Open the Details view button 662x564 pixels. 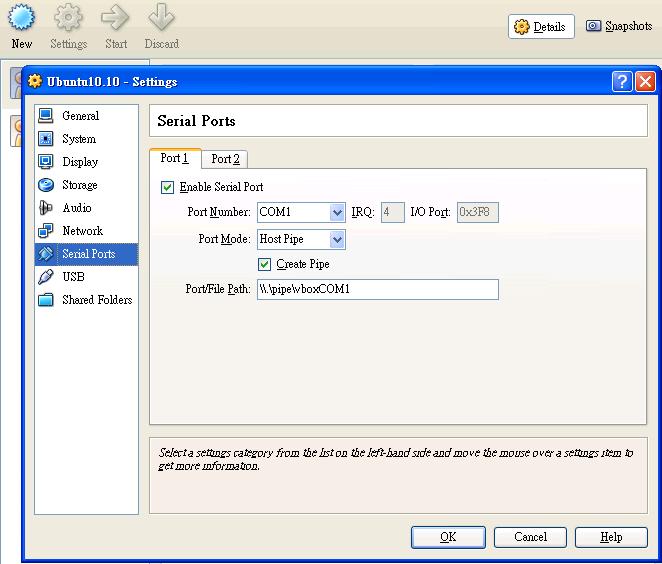click(x=541, y=27)
